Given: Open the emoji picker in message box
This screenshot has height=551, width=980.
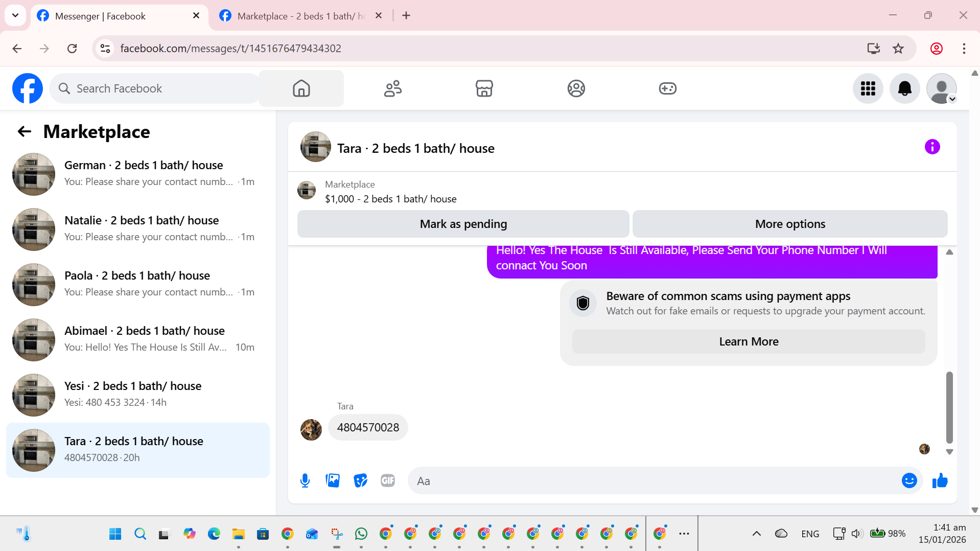Looking at the screenshot, I should (x=909, y=481).
